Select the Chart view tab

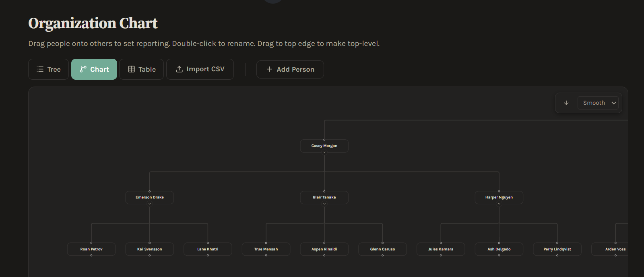point(94,69)
